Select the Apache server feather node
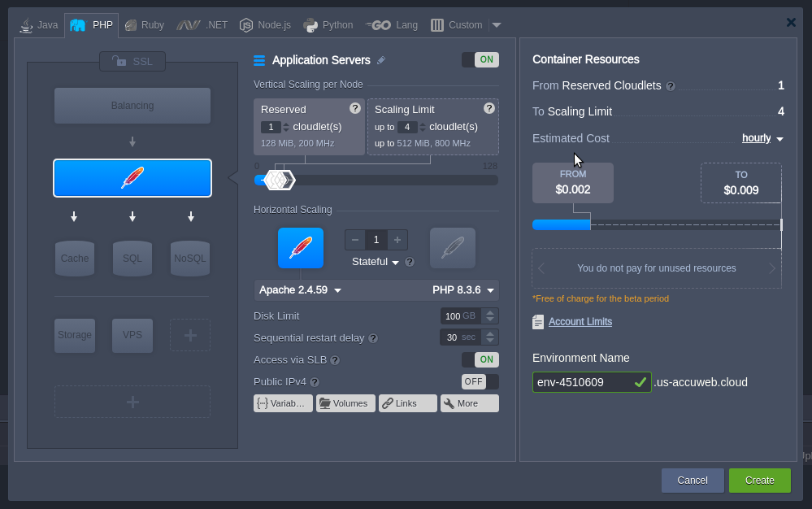The image size is (812, 509). pos(132,178)
